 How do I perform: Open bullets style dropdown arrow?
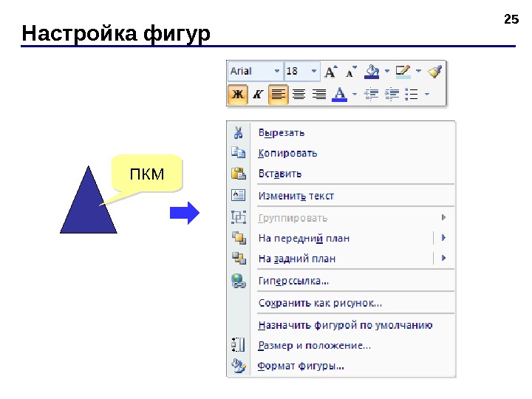pyautogui.click(x=427, y=94)
